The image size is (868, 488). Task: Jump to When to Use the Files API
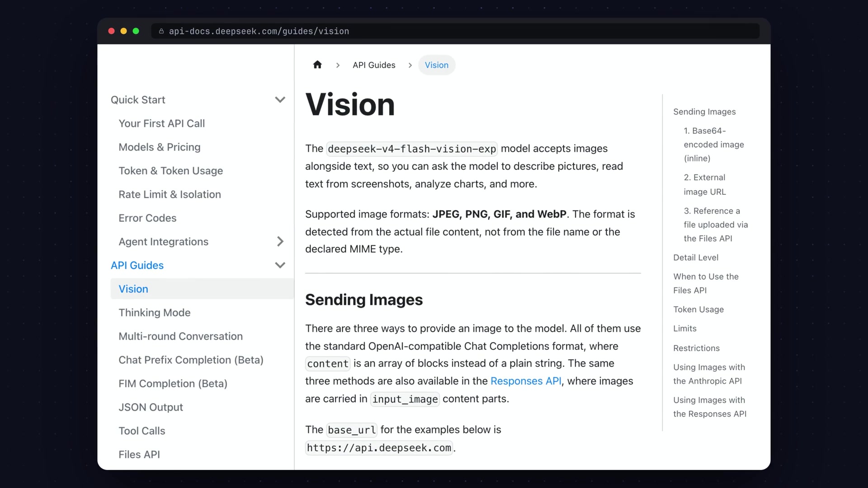[706, 283]
